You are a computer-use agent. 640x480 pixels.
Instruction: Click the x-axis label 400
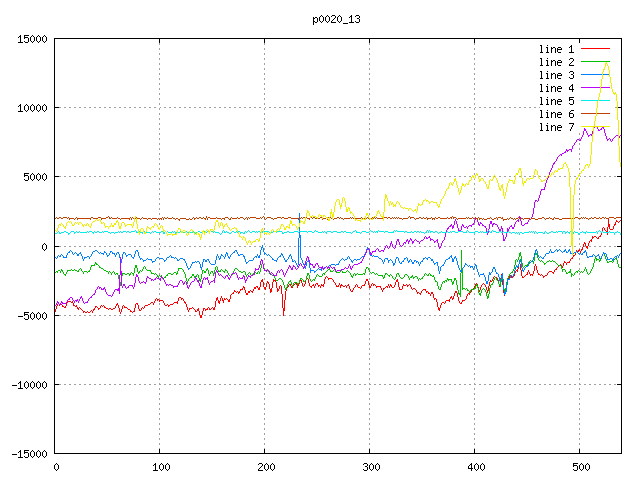pyautogui.click(x=476, y=467)
